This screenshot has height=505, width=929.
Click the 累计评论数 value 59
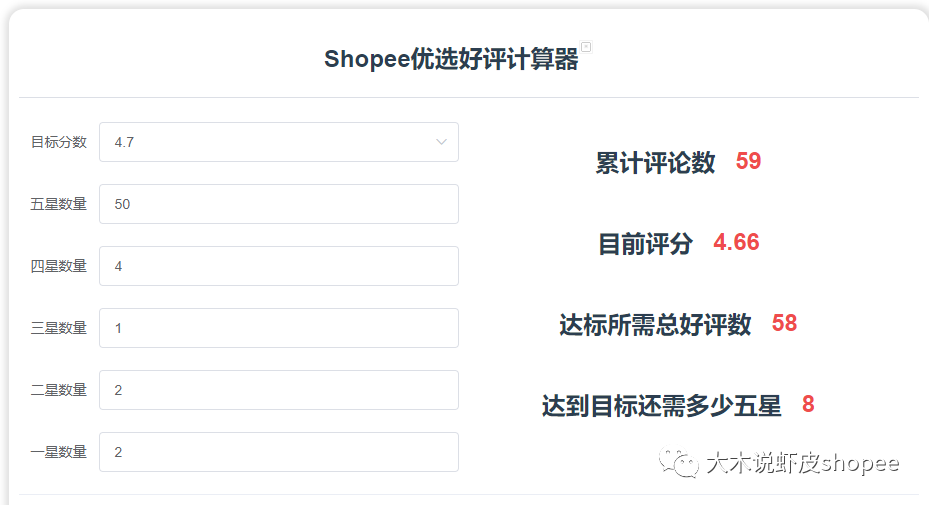[x=748, y=161]
